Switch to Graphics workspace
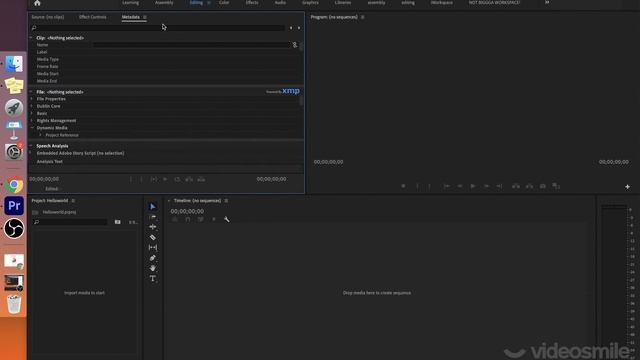The height and width of the screenshot is (360, 640). pyautogui.click(x=310, y=2)
